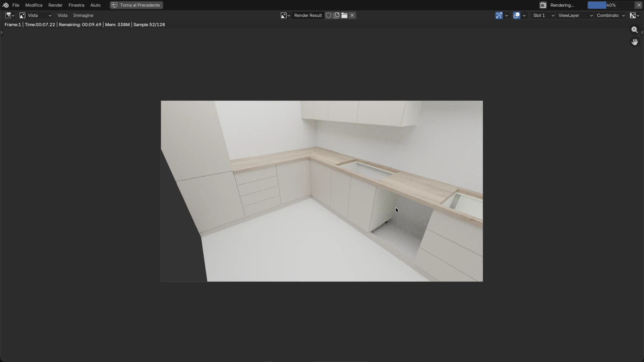
Task: Unlink the Render Result image
Action: [352, 15]
